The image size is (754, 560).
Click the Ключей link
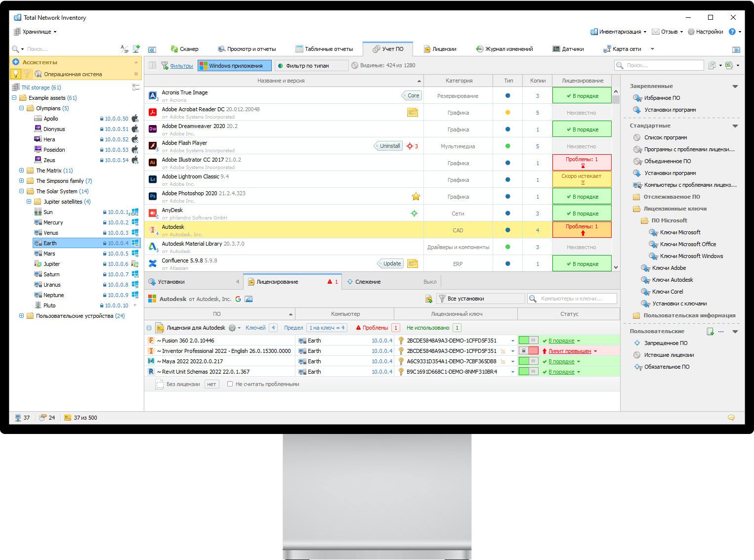[x=255, y=328]
